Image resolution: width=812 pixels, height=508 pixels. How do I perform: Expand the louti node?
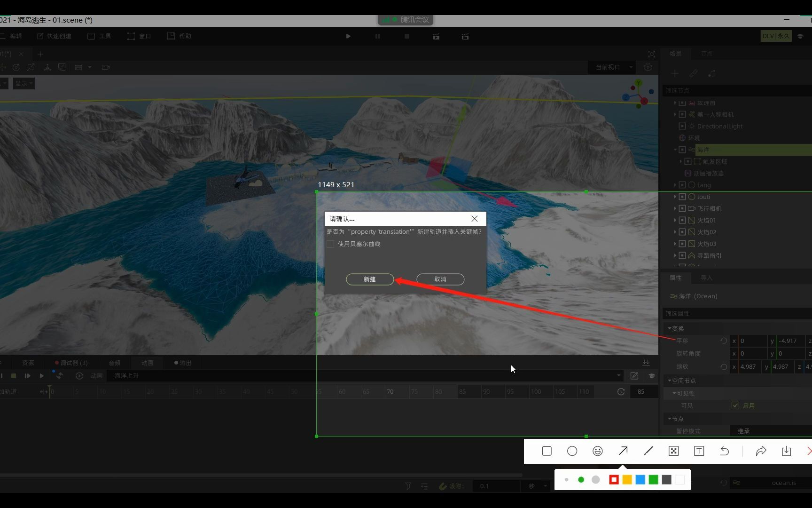pos(675,197)
